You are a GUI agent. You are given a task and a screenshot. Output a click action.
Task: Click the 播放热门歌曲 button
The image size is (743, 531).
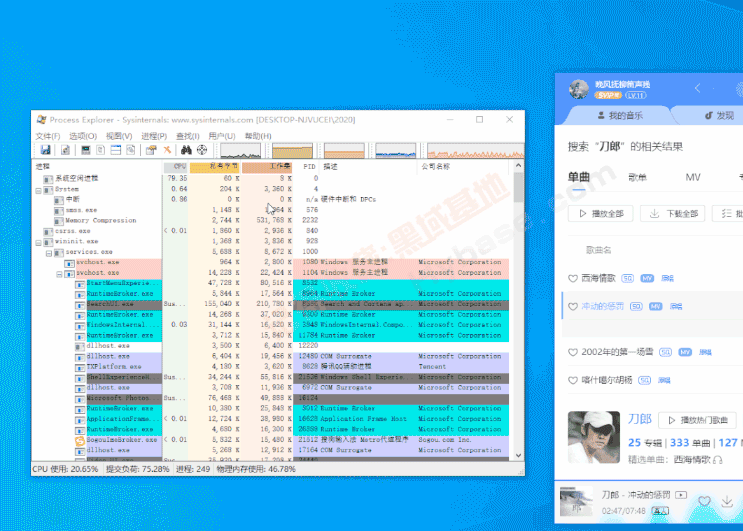tap(698, 420)
